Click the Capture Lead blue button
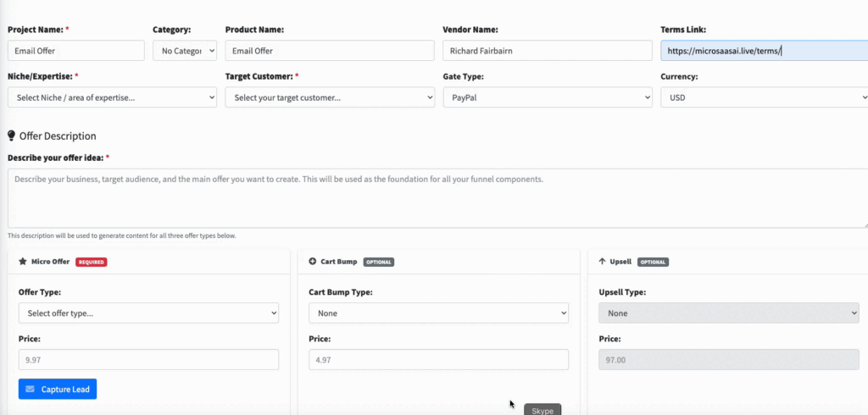Image resolution: width=868 pixels, height=415 pixels. (58, 389)
